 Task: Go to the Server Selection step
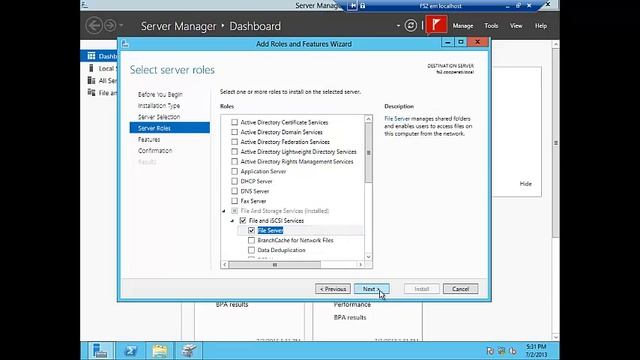pyautogui.click(x=159, y=117)
